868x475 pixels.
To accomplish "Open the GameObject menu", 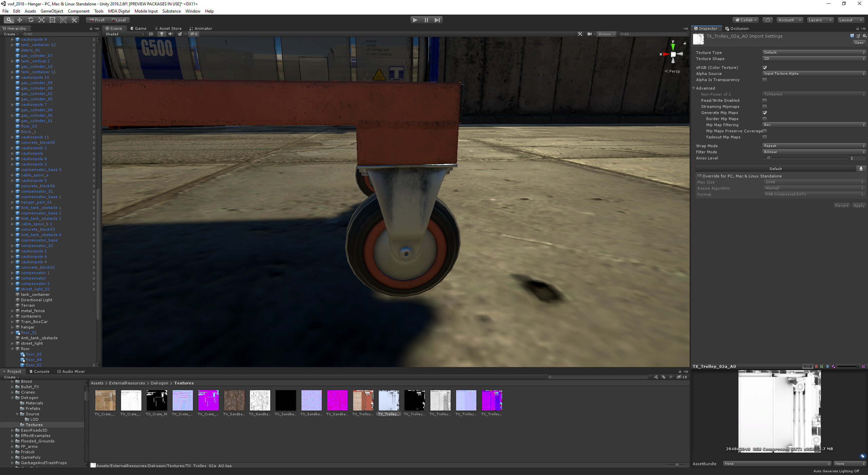I will 52,11.
